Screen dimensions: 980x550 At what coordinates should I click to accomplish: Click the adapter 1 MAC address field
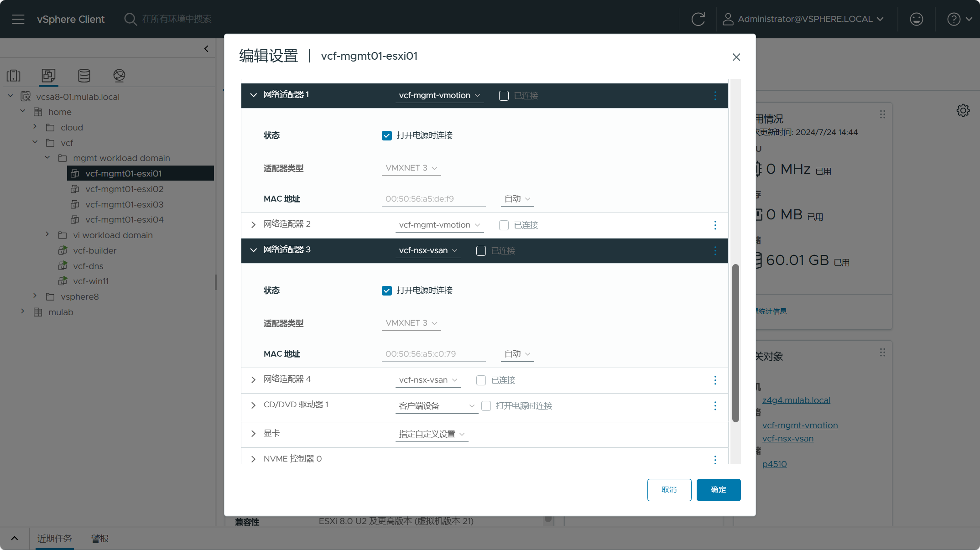(433, 199)
